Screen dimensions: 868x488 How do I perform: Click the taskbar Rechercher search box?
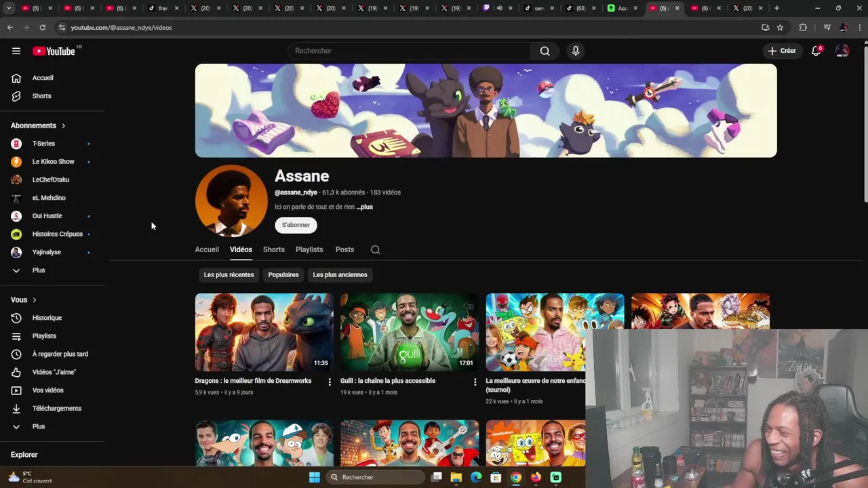pos(374,477)
